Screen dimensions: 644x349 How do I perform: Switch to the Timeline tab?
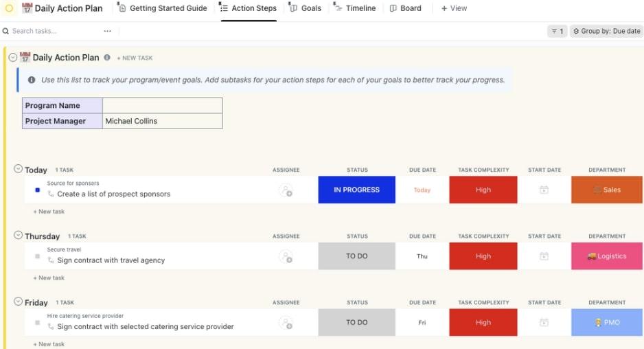click(x=355, y=8)
